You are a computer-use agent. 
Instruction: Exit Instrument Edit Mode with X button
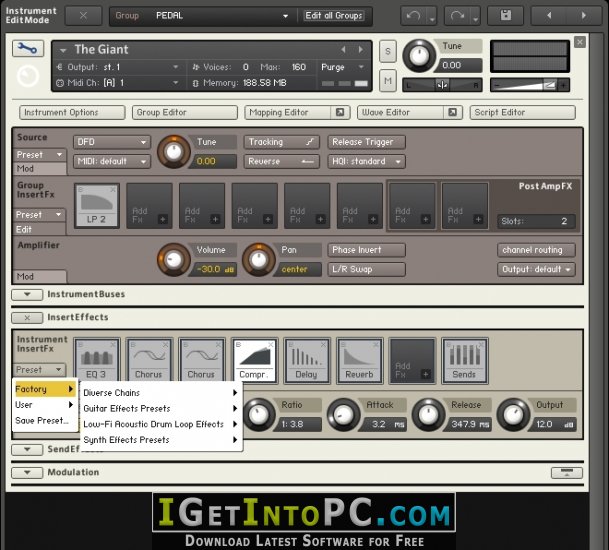click(x=83, y=16)
